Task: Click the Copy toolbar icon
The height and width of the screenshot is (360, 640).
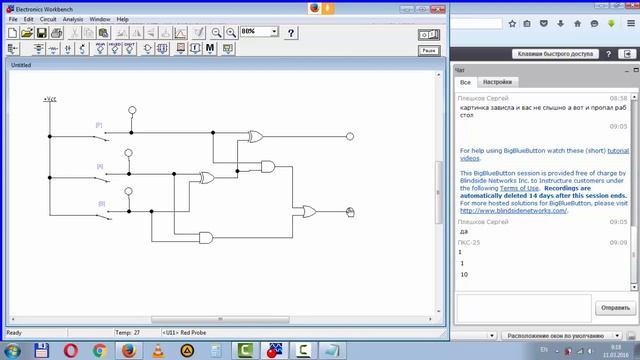Action: 89,33
